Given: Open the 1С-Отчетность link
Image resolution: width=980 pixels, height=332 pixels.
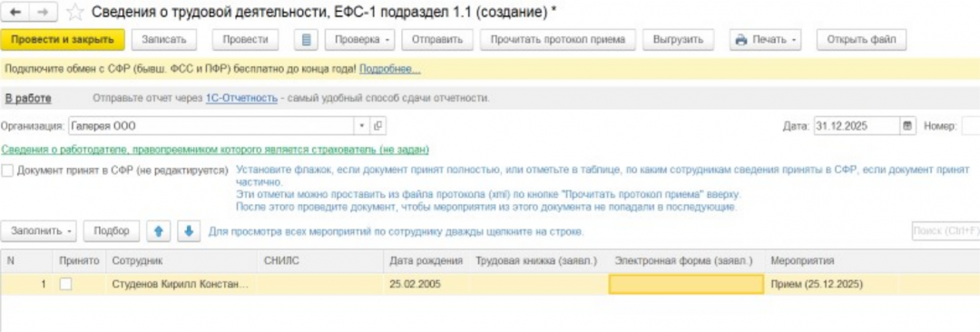Looking at the screenshot, I should tap(241, 98).
